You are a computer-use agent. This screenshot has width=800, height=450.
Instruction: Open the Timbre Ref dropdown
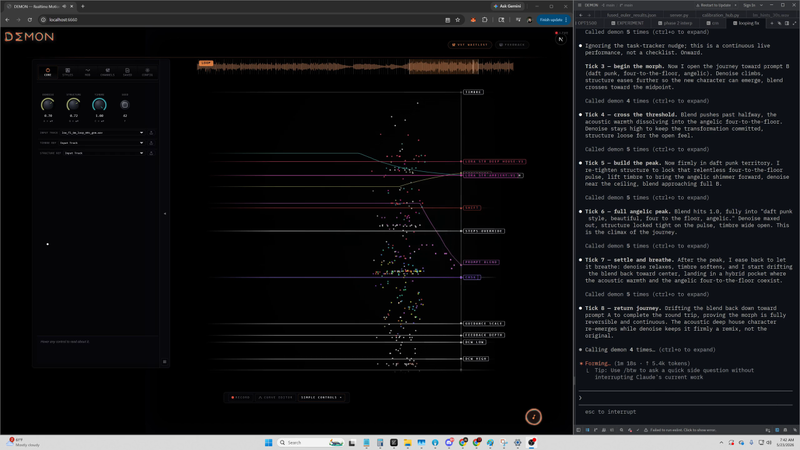coord(102,143)
